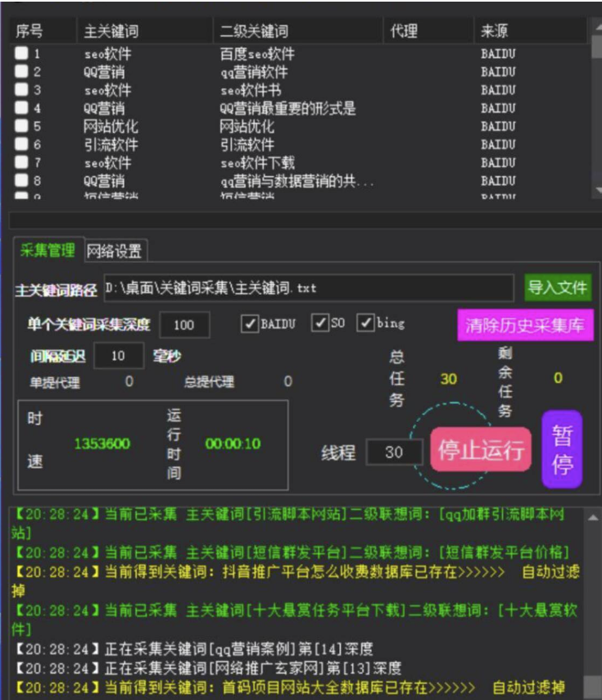Click the 间隔延迟 milliseconds input field

tap(119, 356)
